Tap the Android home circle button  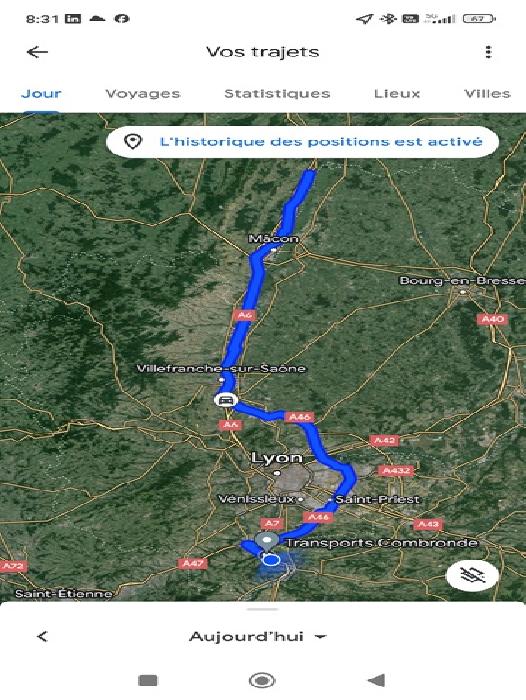click(x=262, y=680)
